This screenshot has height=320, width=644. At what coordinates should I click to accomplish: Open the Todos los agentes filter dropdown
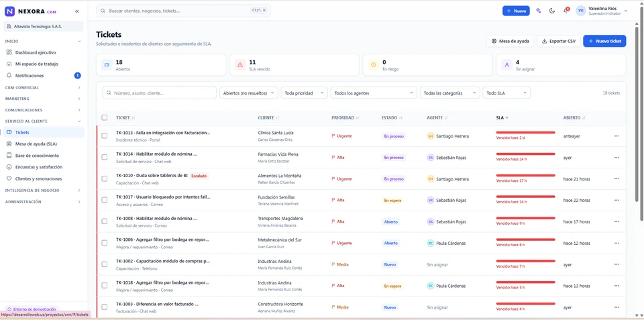point(374,93)
